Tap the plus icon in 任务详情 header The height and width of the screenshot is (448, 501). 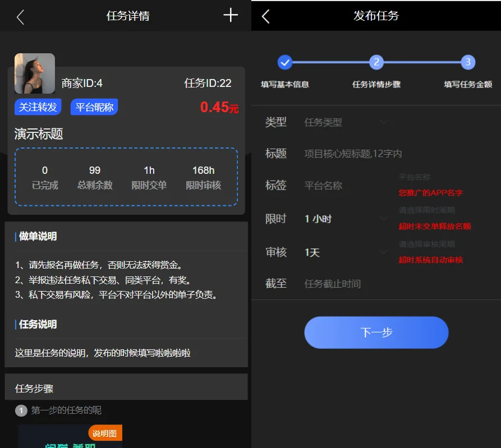231,15
